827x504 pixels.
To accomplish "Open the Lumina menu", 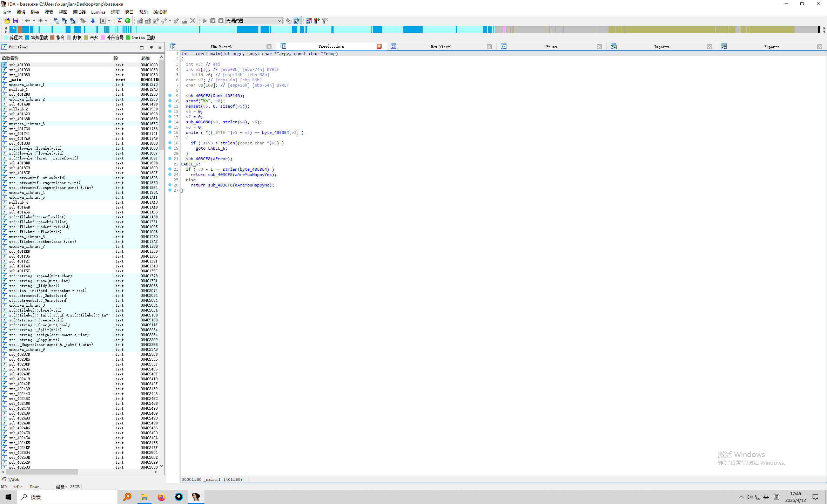I will [98, 12].
